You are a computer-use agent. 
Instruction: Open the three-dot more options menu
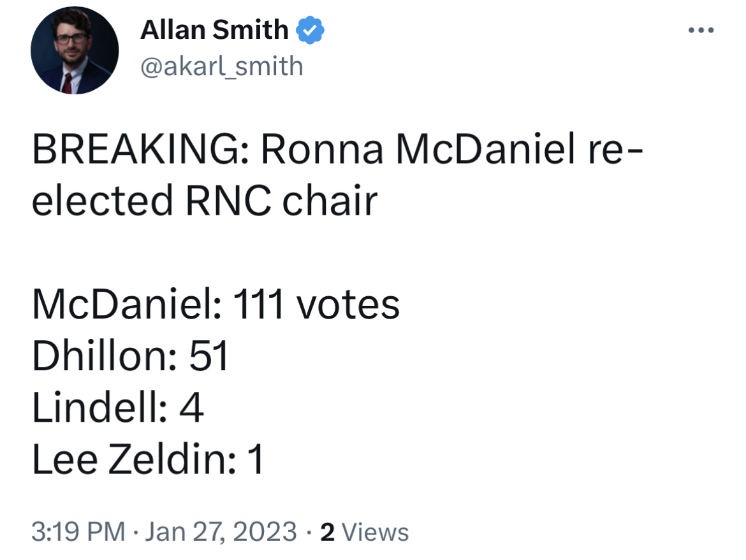[x=701, y=30]
